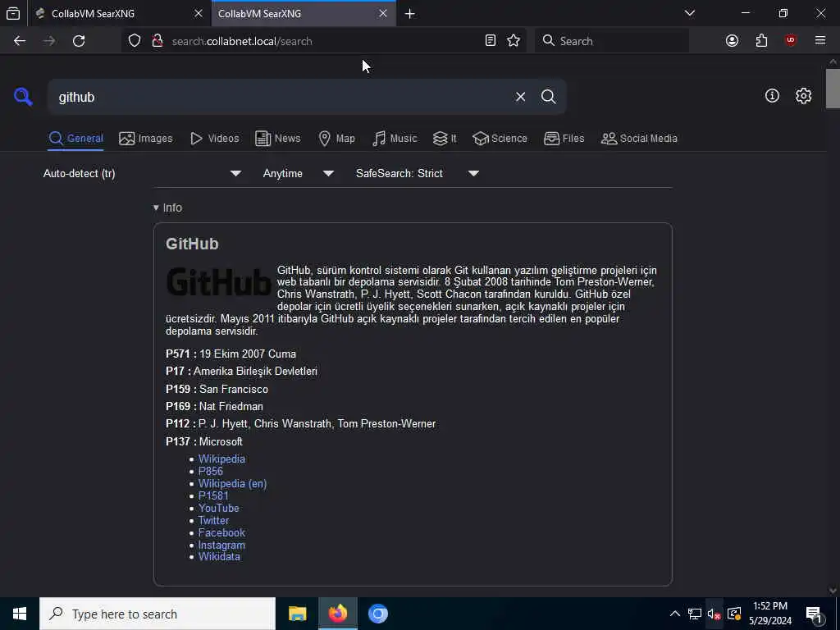Open Firefox View icon
Screen dimensions: 840x630
[x=13, y=13]
